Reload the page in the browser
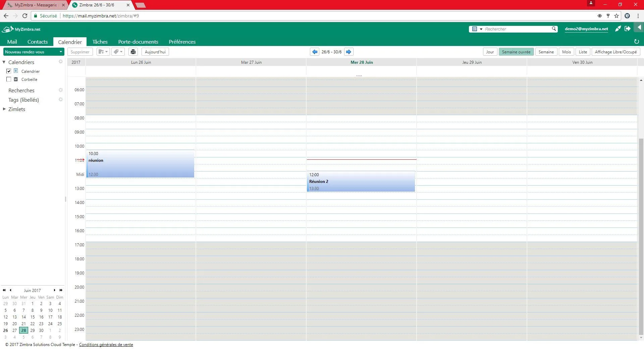Screen dimensions: 644x349 click(24, 16)
